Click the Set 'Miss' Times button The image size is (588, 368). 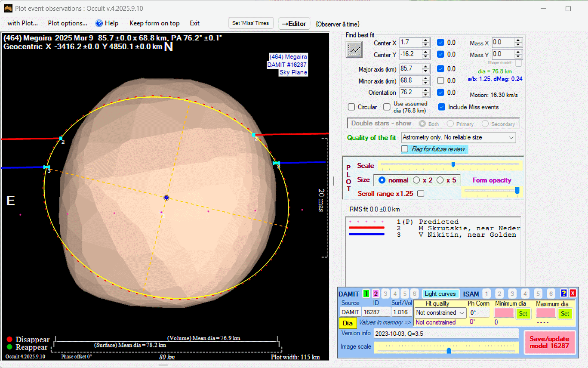click(x=251, y=23)
